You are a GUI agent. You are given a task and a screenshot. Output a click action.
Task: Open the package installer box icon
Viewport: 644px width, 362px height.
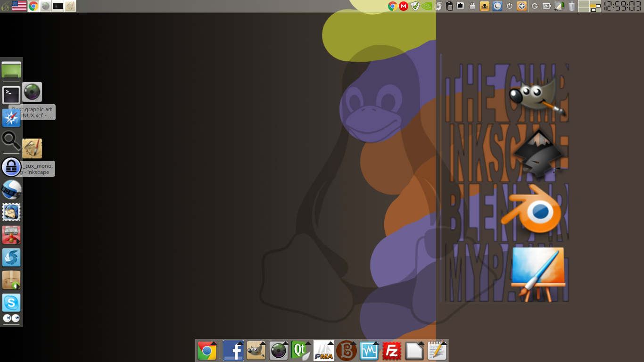[x=11, y=280]
